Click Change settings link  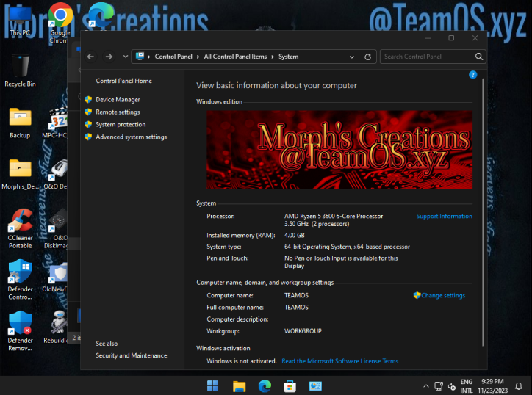tap(443, 296)
